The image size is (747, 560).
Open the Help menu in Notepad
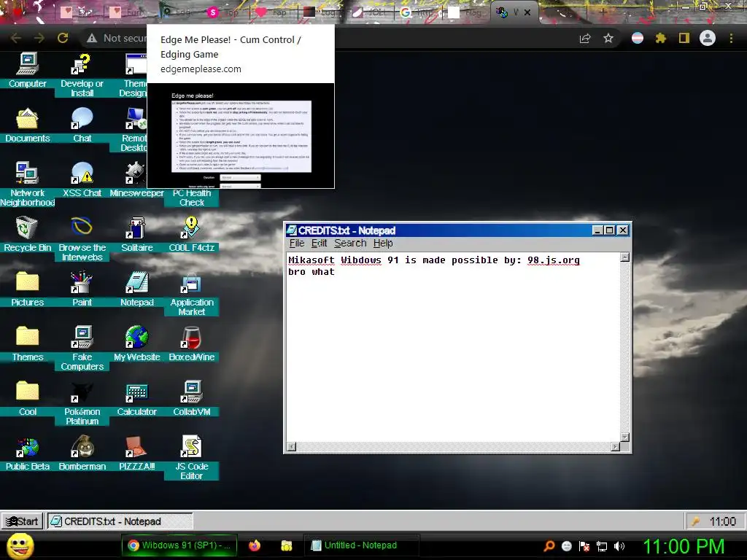[383, 244]
